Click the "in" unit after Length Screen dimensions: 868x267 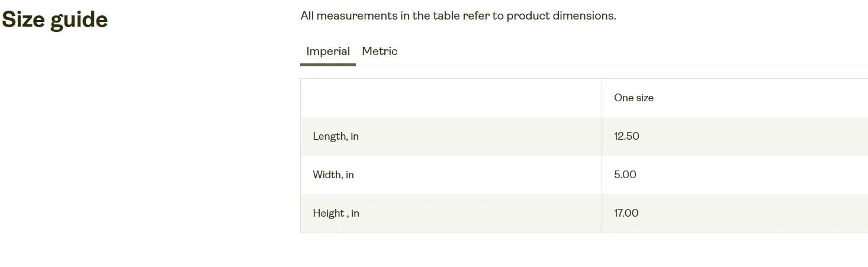tap(355, 136)
